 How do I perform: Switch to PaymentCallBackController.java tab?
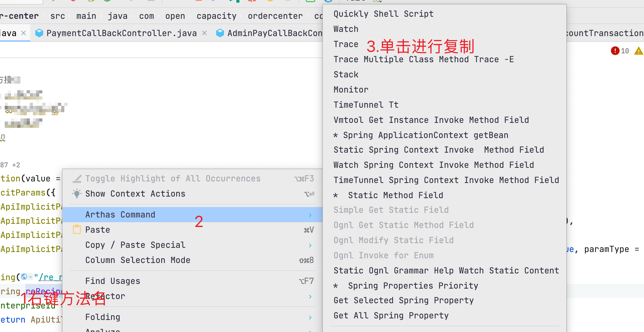click(122, 33)
